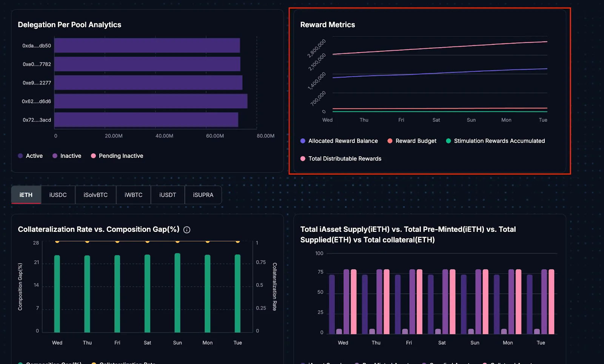Click the pool label 0x62....d6d6
The height and width of the screenshot is (364, 604).
[x=36, y=101]
